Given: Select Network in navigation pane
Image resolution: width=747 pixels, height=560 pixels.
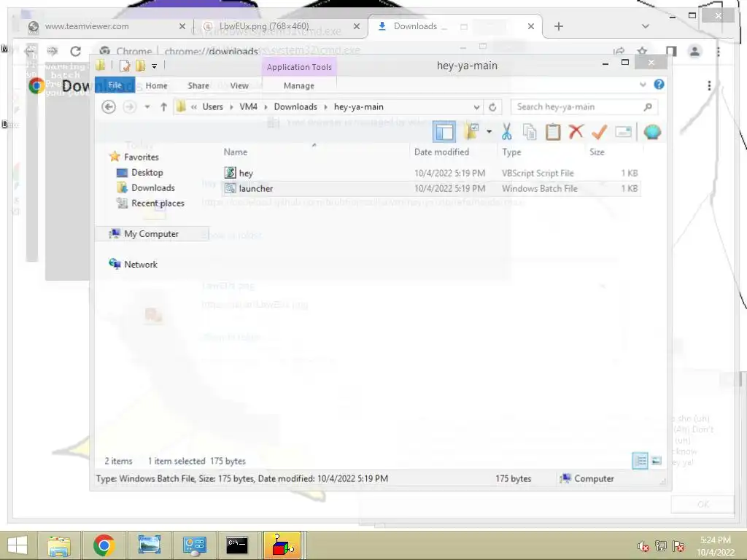Looking at the screenshot, I should click(x=141, y=264).
